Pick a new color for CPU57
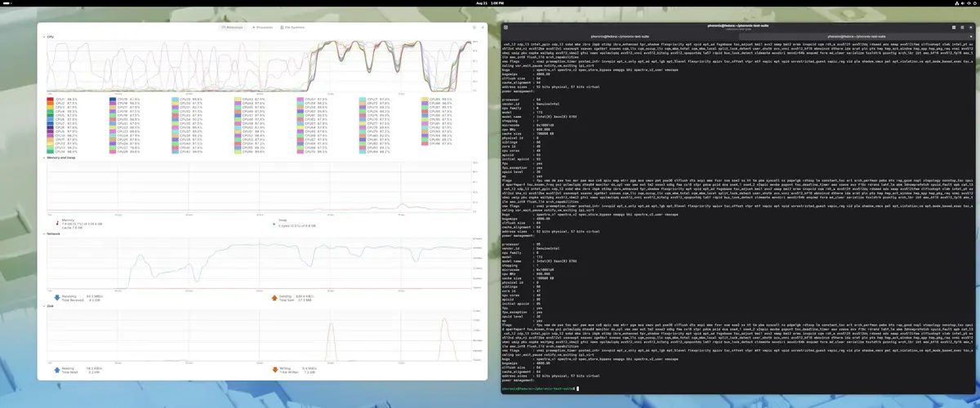This screenshot has width=980, height=408. [x=301, y=100]
